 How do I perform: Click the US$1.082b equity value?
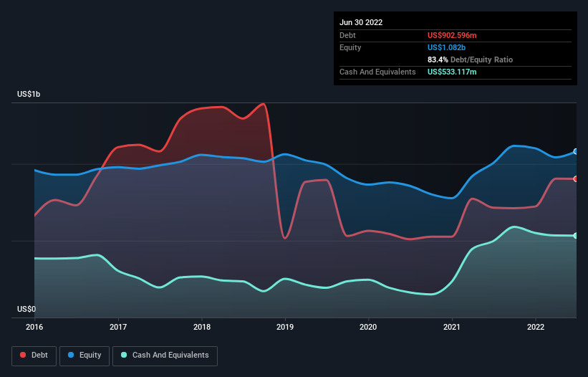[x=447, y=47]
